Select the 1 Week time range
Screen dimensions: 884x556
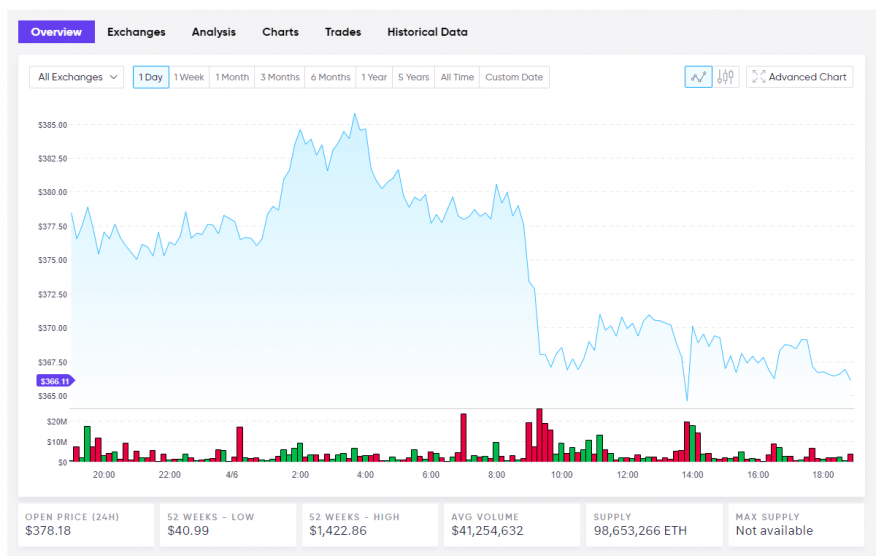click(x=189, y=77)
